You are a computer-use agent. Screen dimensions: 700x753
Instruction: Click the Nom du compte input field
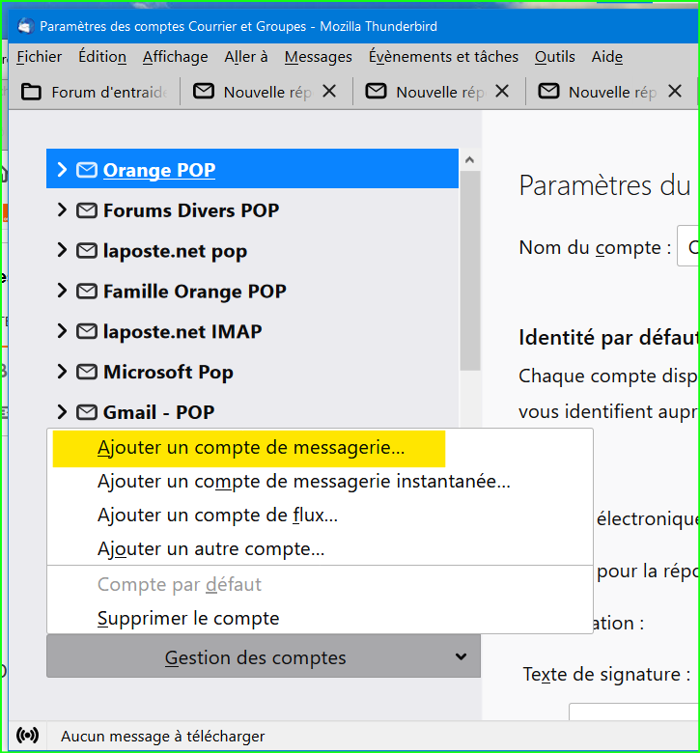687,245
